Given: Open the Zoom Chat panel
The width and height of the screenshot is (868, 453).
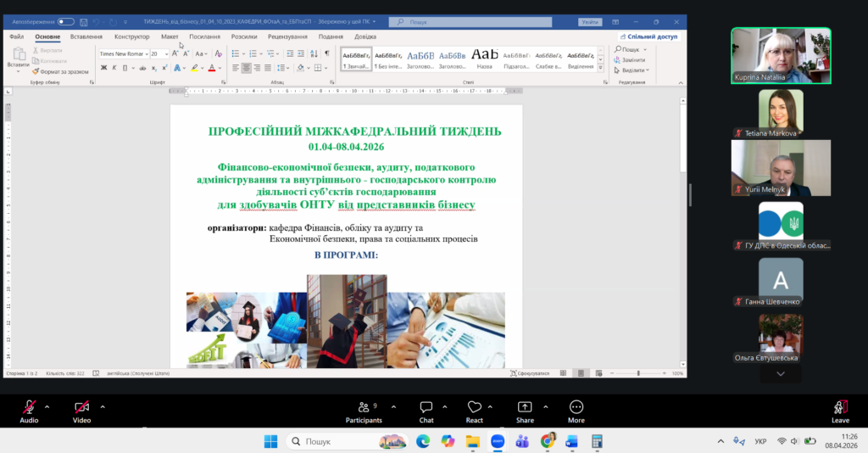Looking at the screenshot, I should (x=426, y=411).
